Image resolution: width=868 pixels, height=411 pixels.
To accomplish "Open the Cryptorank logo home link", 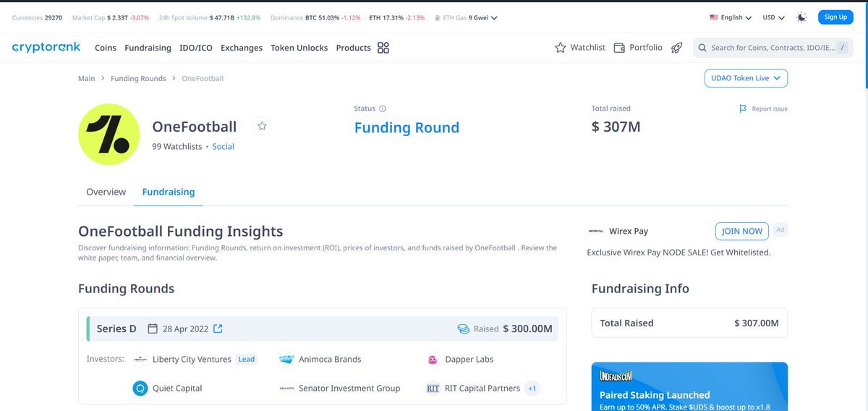I will coord(46,48).
